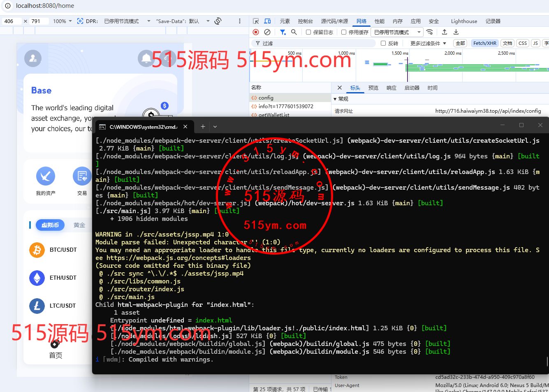Activate inspect element picker
The image size is (549, 392).
(256, 21)
